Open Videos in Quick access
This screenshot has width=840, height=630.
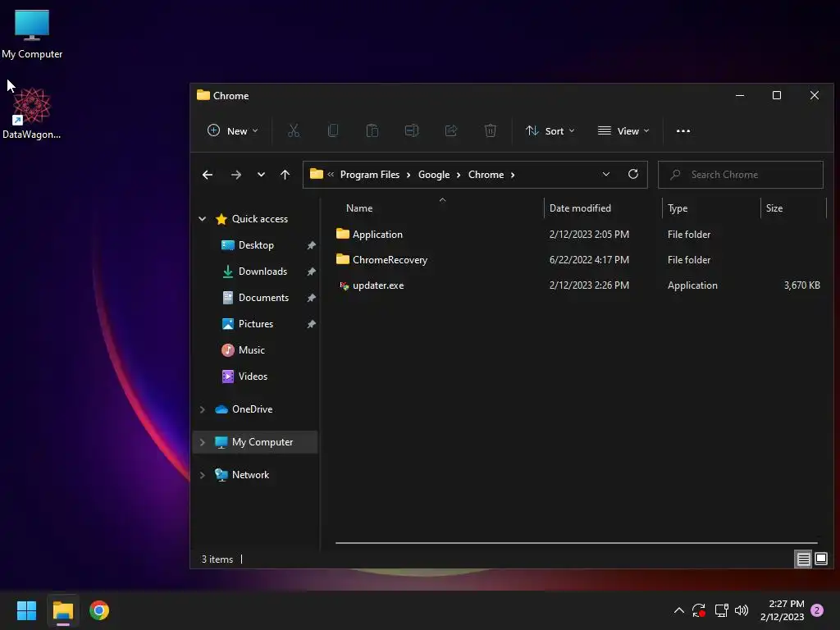click(253, 376)
